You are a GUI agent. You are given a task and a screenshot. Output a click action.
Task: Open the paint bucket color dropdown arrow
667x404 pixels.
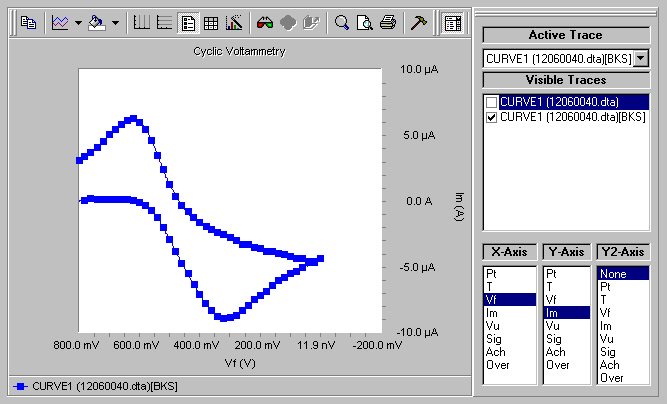pos(115,23)
